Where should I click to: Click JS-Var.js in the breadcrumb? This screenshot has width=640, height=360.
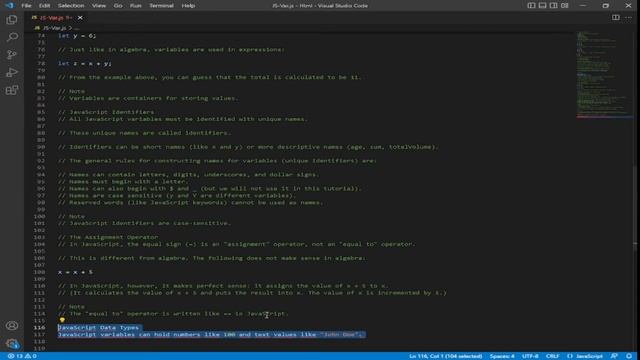tap(54, 28)
